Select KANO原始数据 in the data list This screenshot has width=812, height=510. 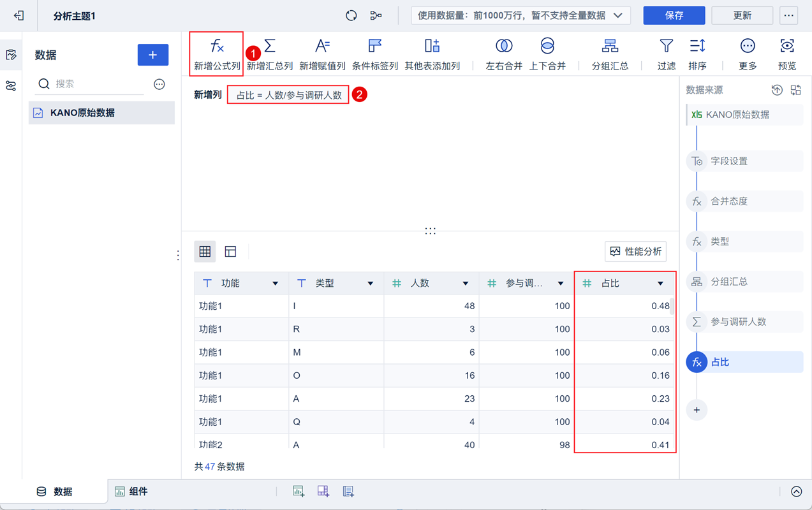101,113
